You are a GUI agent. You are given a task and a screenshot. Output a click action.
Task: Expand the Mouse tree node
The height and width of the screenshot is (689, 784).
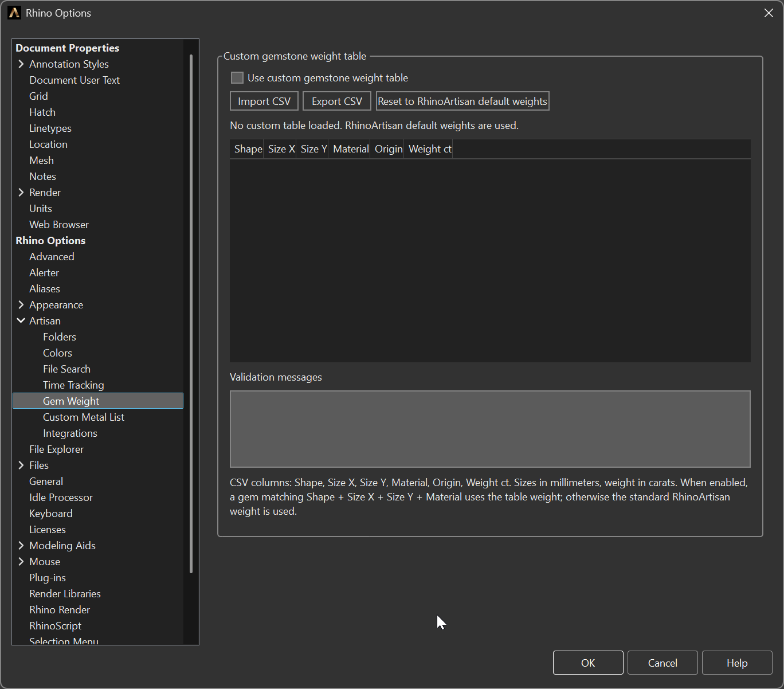click(x=21, y=561)
